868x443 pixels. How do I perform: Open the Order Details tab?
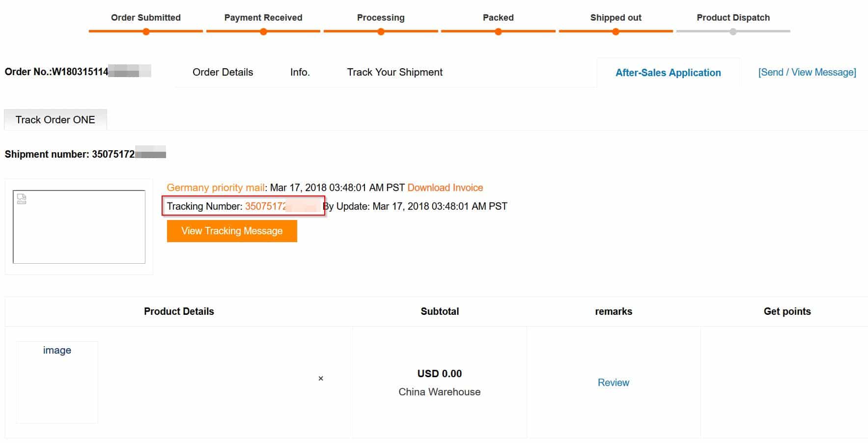point(223,72)
